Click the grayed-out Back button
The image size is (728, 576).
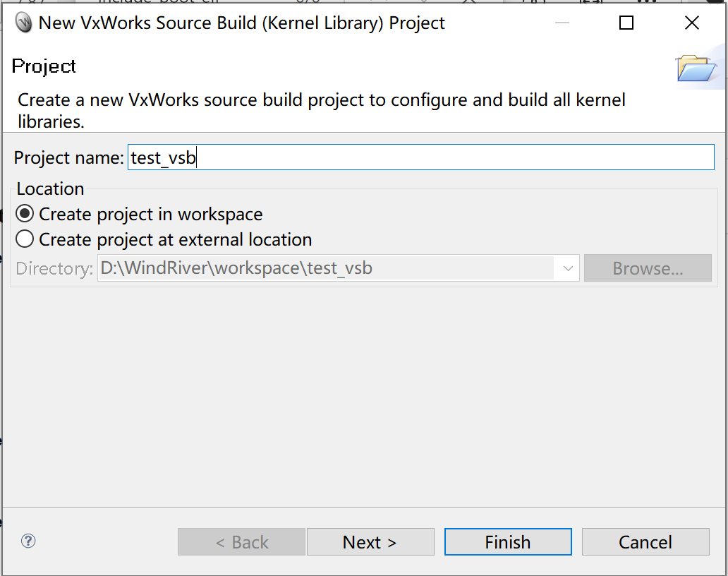pos(241,541)
